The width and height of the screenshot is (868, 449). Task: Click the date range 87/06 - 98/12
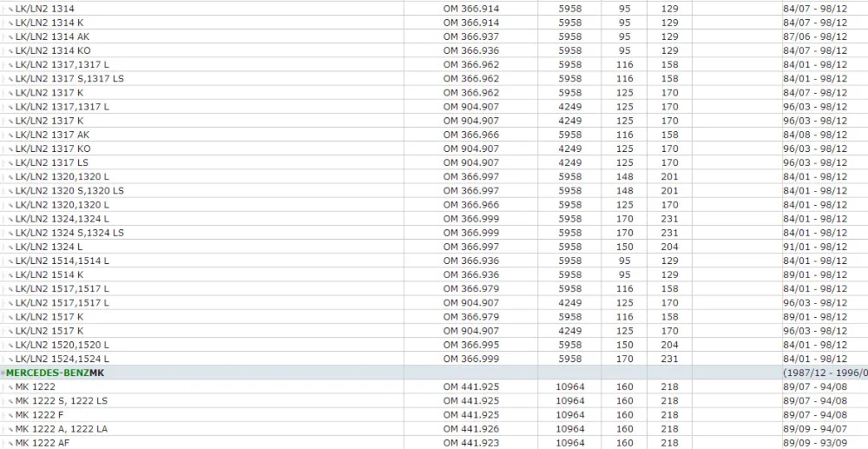click(x=815, y=36)
